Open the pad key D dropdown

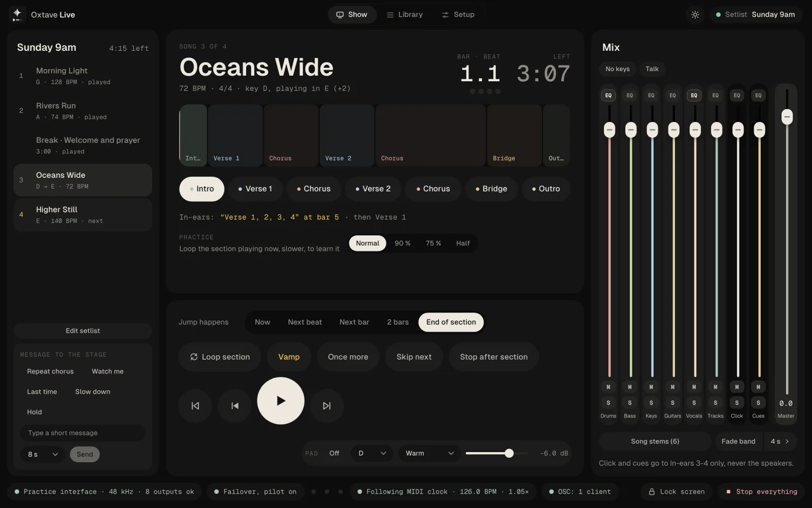point(372,453)
